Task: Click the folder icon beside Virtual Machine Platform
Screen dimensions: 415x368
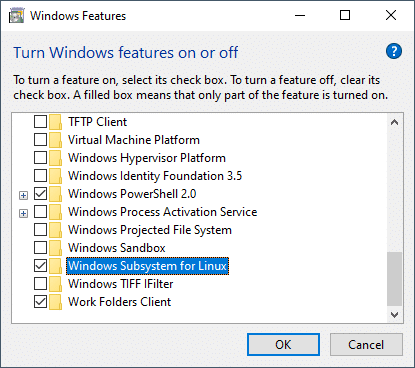Action: pos(55,140)
